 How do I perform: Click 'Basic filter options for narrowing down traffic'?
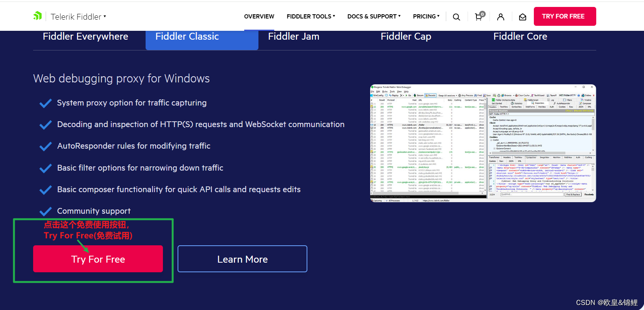[x=140, y=168]
